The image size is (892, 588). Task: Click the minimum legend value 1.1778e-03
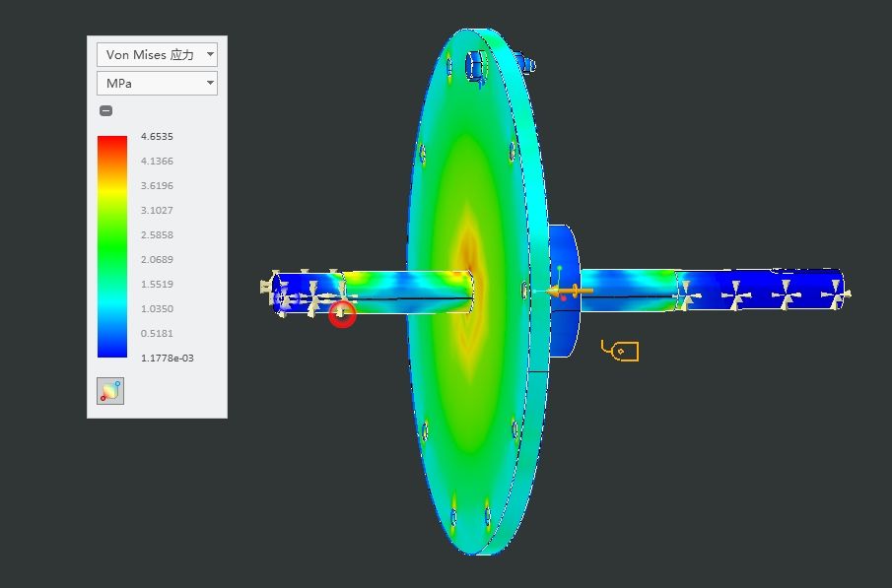167,358
